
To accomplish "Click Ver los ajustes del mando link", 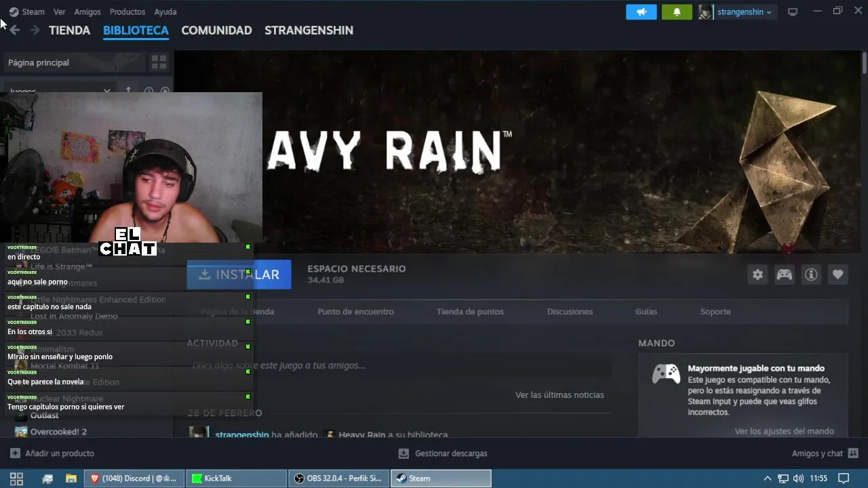I will (x=784, y=431).
